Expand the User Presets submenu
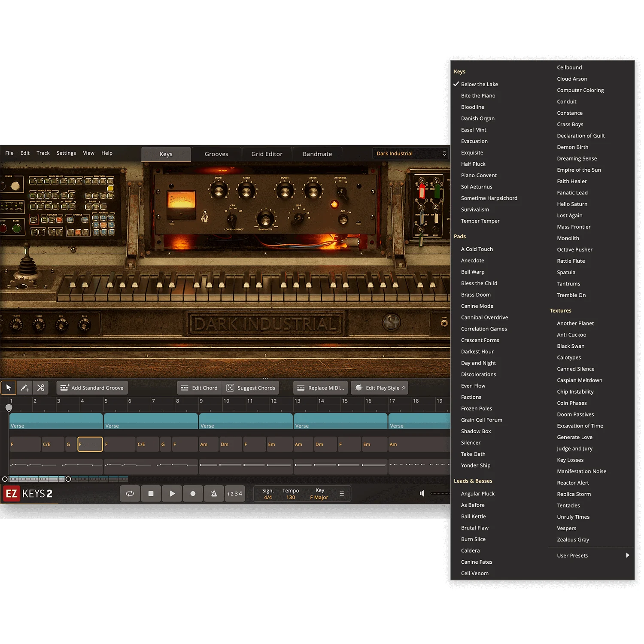This screenshot has height=644, width=644. pos(591,556)
